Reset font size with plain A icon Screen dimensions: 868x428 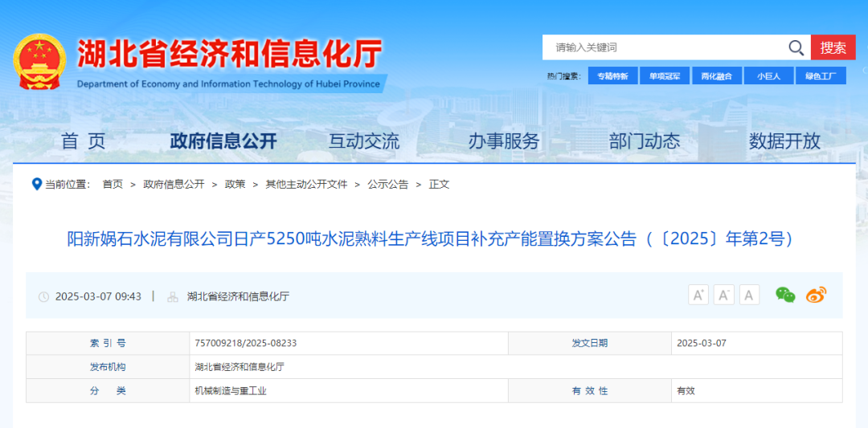pyautogui.click(x=750, y=295)
